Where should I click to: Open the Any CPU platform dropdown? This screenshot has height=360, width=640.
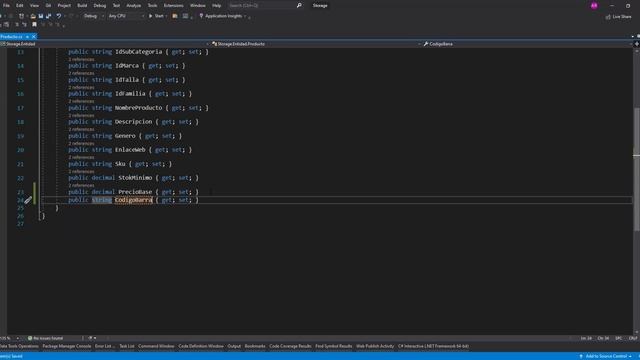pyautogui.click(x=126, y=16)
